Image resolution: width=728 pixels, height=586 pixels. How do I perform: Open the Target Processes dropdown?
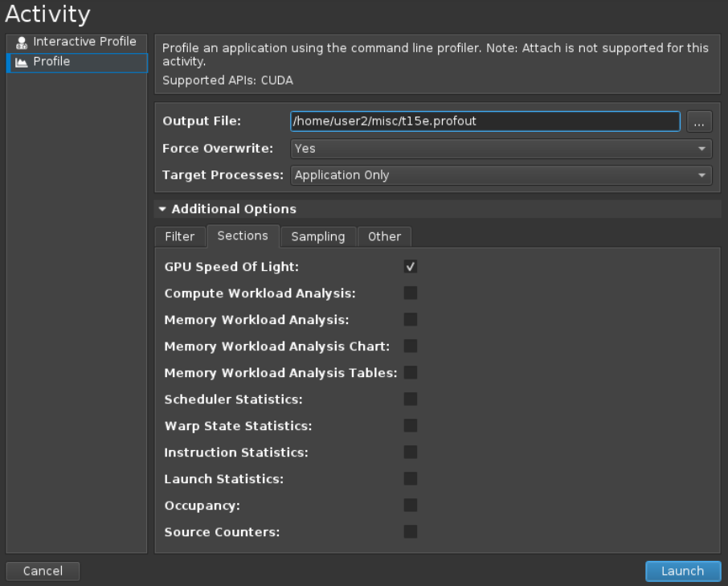[501, 175]
